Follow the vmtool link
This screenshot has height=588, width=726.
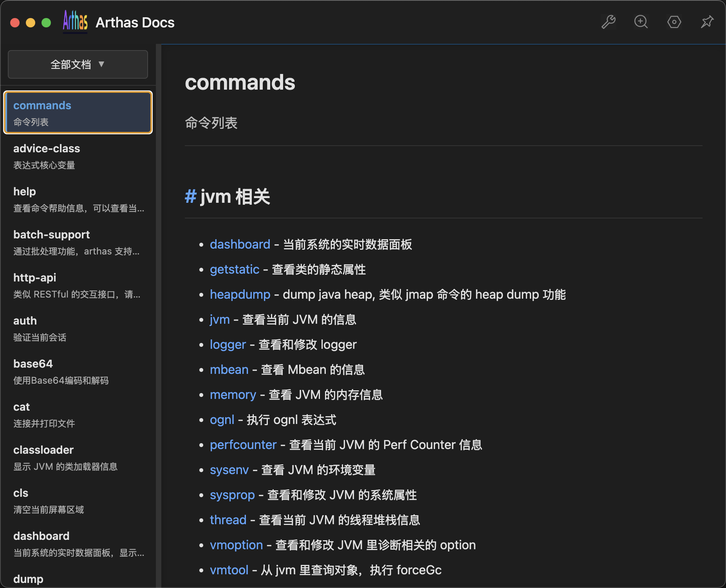point(229,570)
